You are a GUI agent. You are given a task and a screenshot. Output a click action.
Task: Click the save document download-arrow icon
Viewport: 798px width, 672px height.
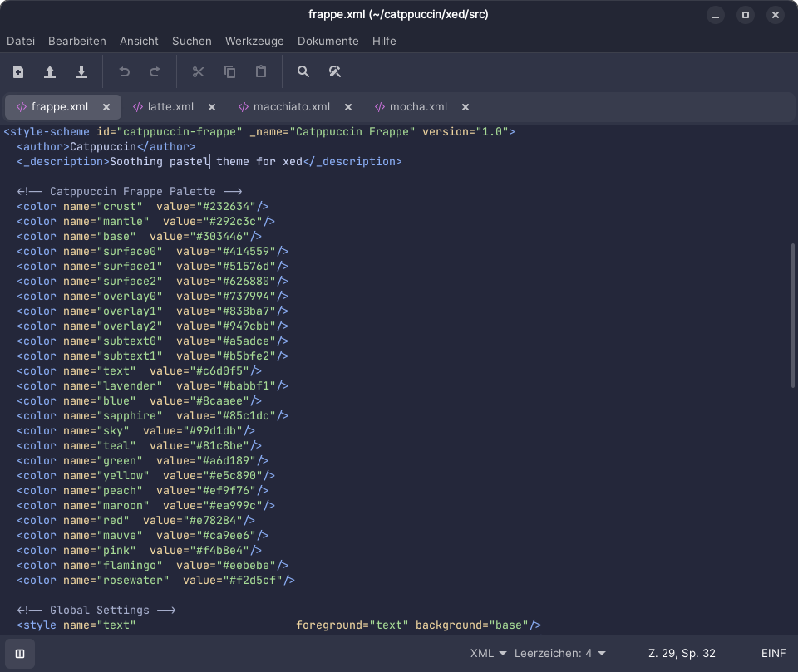point(81,71)
